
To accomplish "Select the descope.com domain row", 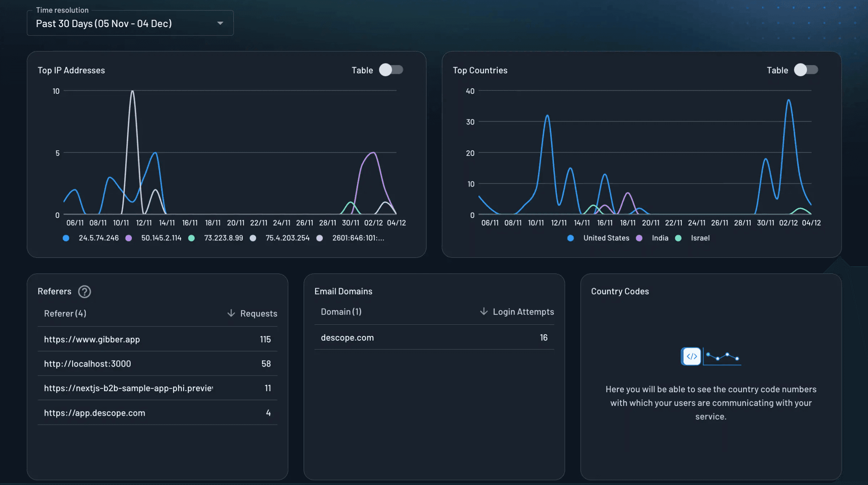I will 347,337.
